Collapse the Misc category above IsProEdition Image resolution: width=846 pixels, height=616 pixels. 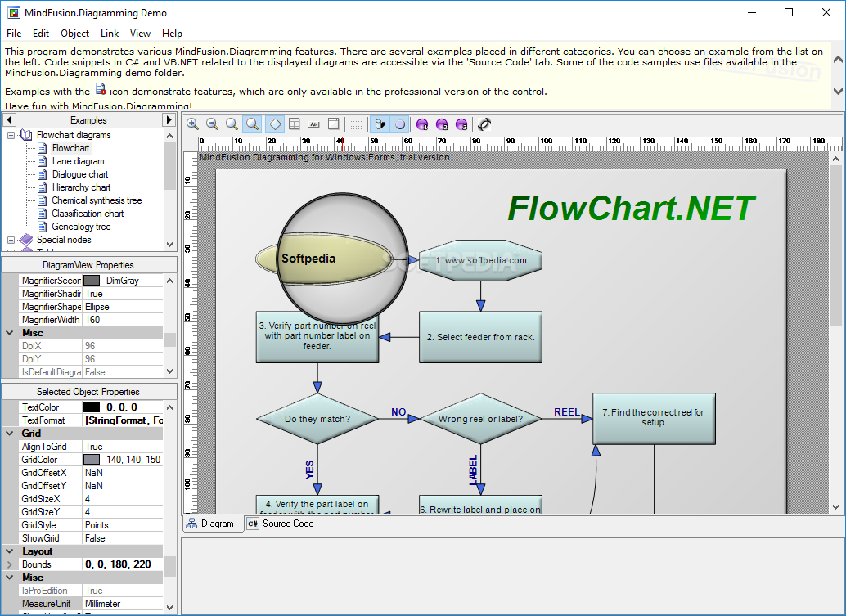point(10,578)
